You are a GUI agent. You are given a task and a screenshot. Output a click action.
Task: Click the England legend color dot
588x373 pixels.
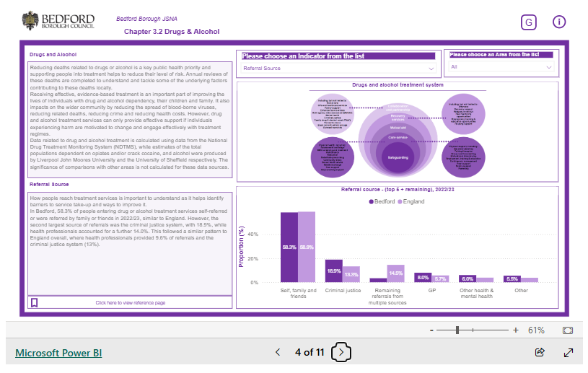[400, 202]
